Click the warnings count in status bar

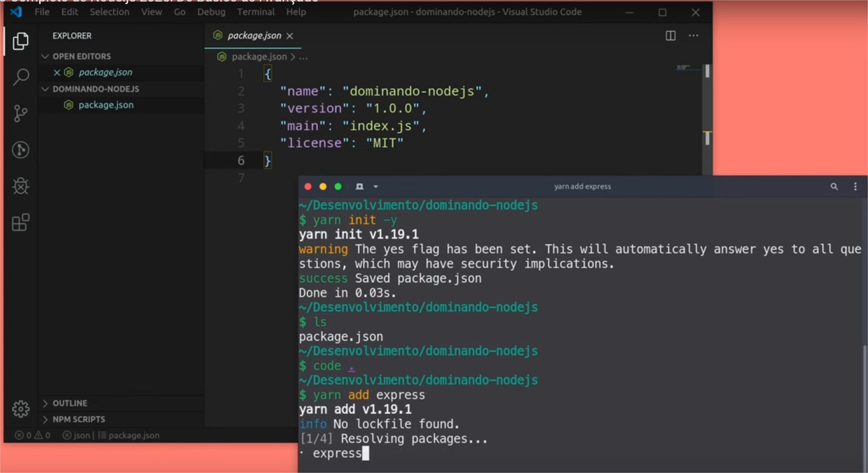(x=42, y=435)
